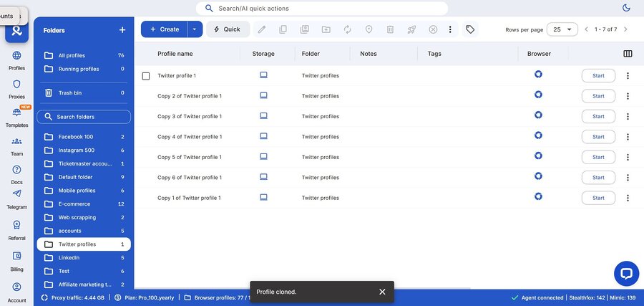644x306 pixels.
Task: Open options menu for Copy 4 of Twitter profile 1
Action: (628, 137)
